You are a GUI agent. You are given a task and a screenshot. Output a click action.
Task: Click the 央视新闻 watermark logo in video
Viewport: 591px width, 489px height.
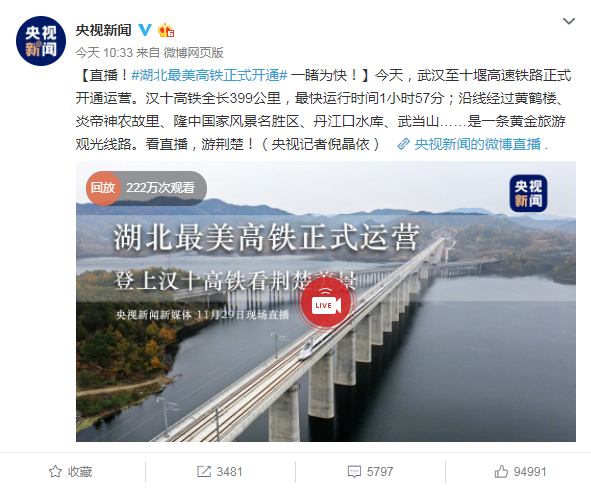pyautogui.click(x=528, y=193)
